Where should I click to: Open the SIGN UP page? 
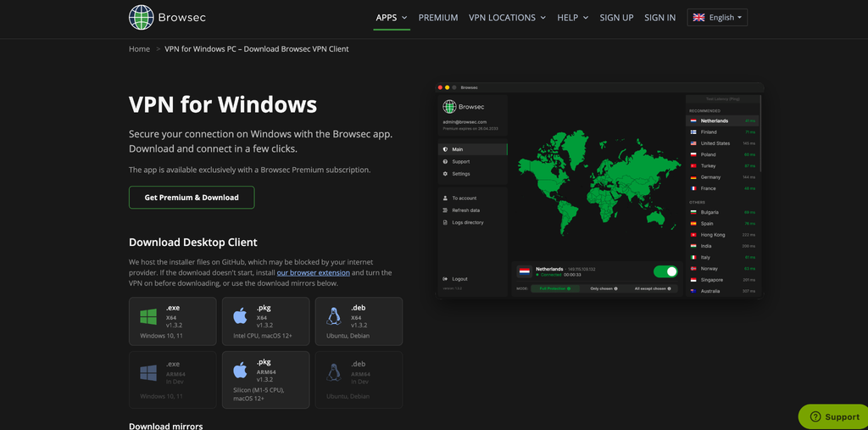point(616,17)
